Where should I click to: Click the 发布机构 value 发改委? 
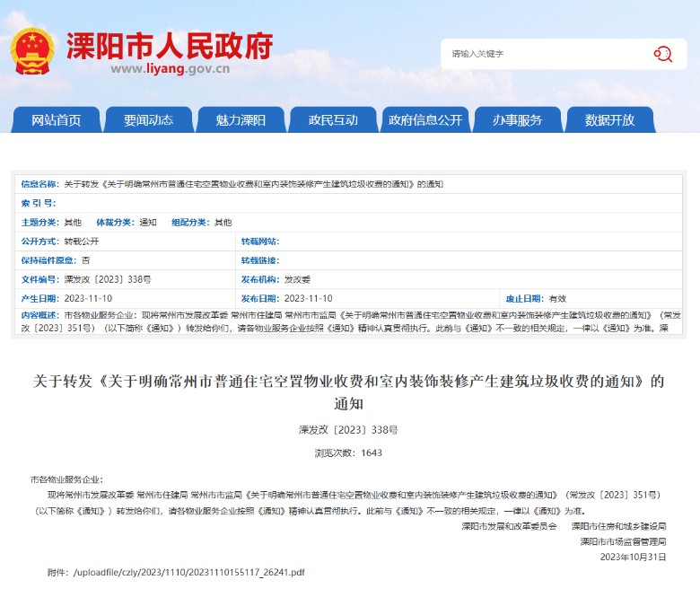click(x=297, y=279)
